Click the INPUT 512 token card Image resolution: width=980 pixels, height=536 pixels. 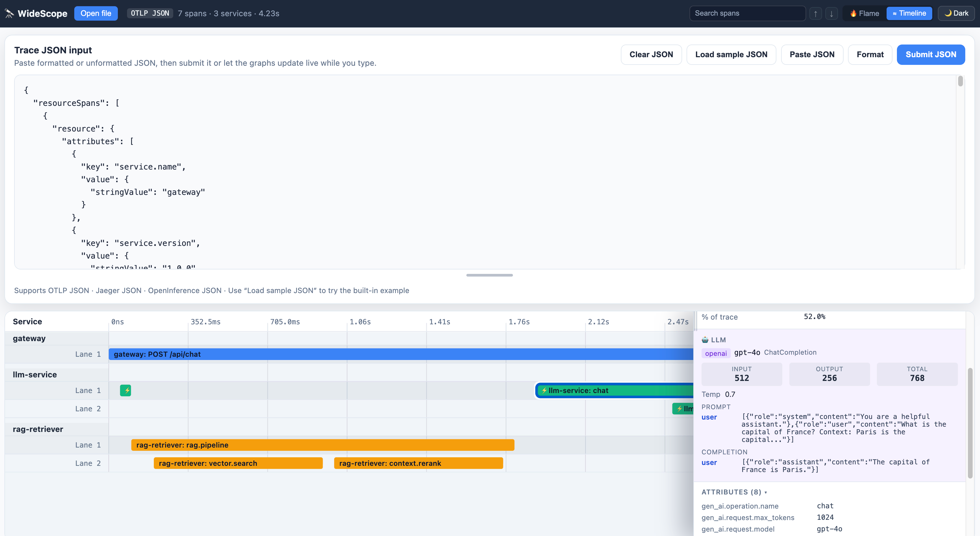741,374
